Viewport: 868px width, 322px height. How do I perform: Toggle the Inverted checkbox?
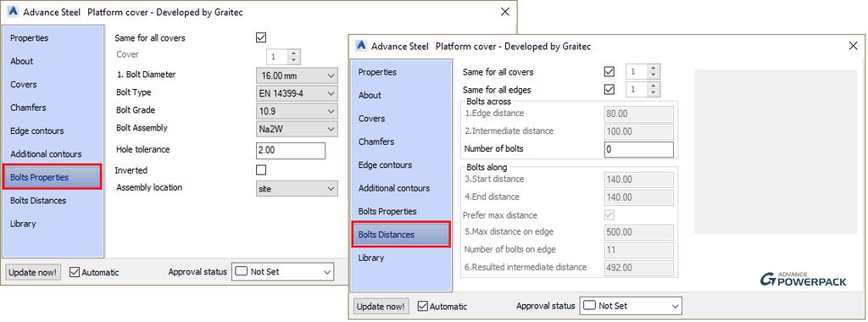pos(261,170)
